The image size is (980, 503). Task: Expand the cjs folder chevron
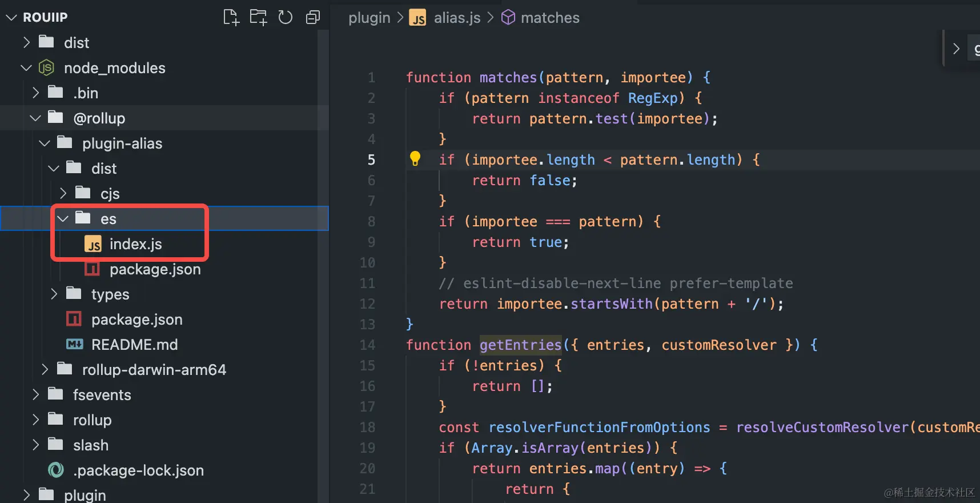63,194
